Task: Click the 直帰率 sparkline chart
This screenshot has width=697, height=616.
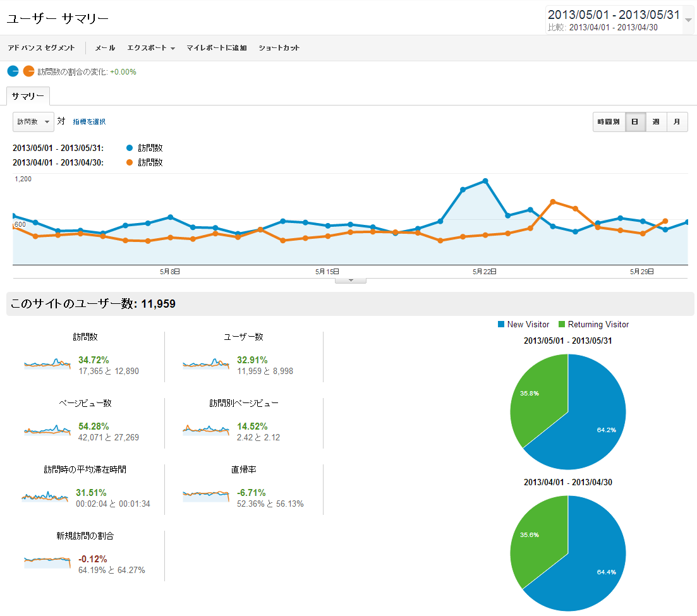Action: [205, 496]
